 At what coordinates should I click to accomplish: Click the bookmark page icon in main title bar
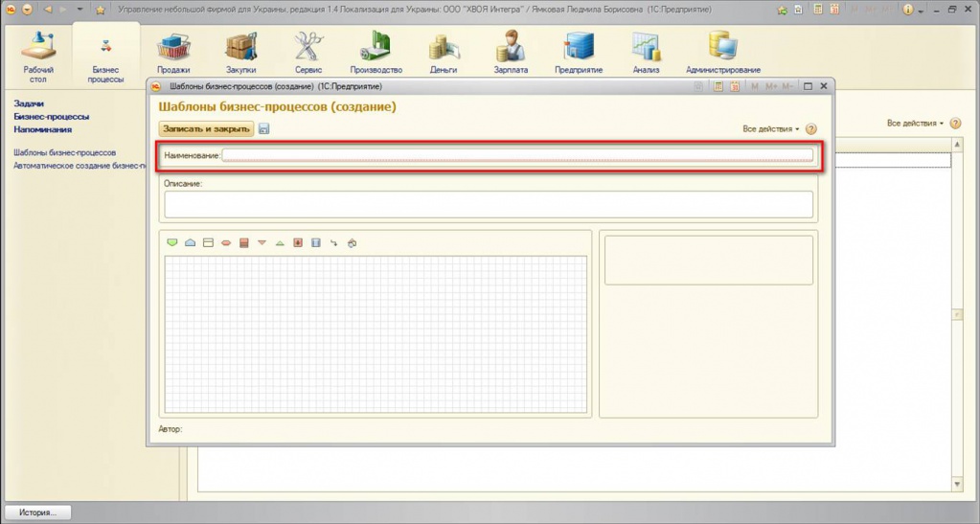[798, 10]
